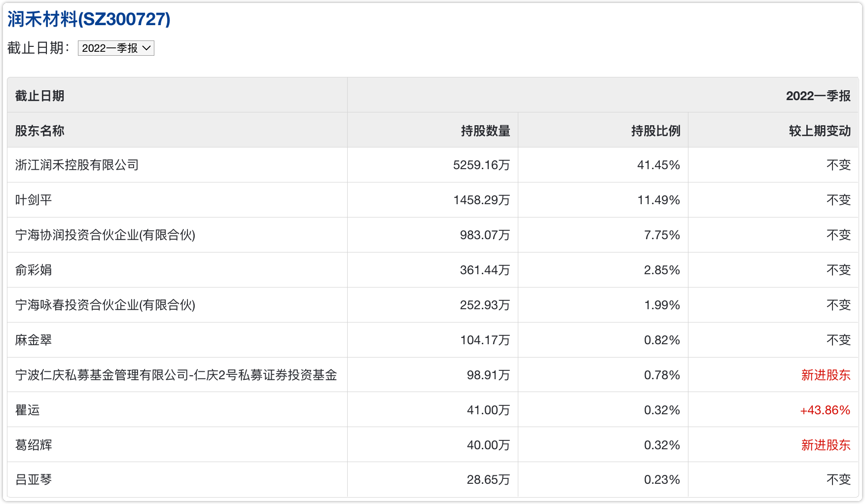865x504 pixels.
Task: Select shareholder 叶剑平
Action: [x=34, y=200]
